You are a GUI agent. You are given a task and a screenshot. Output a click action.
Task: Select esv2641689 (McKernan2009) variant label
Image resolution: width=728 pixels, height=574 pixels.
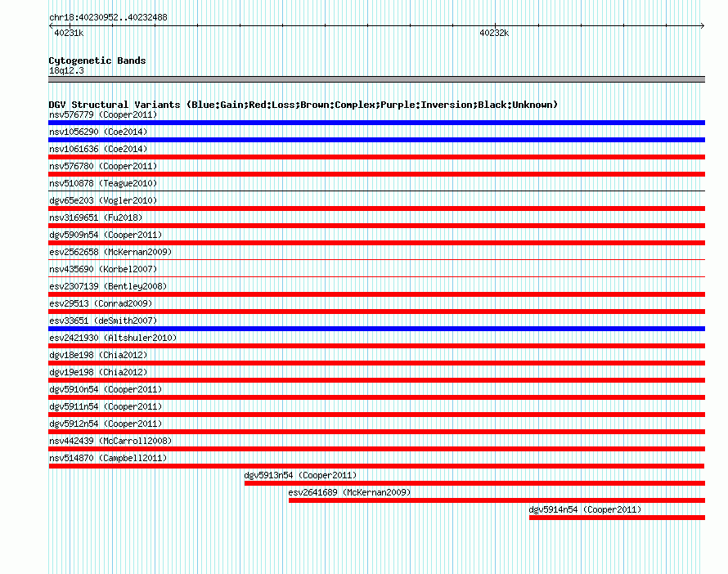pyautogui.click(x=349, y=492)
